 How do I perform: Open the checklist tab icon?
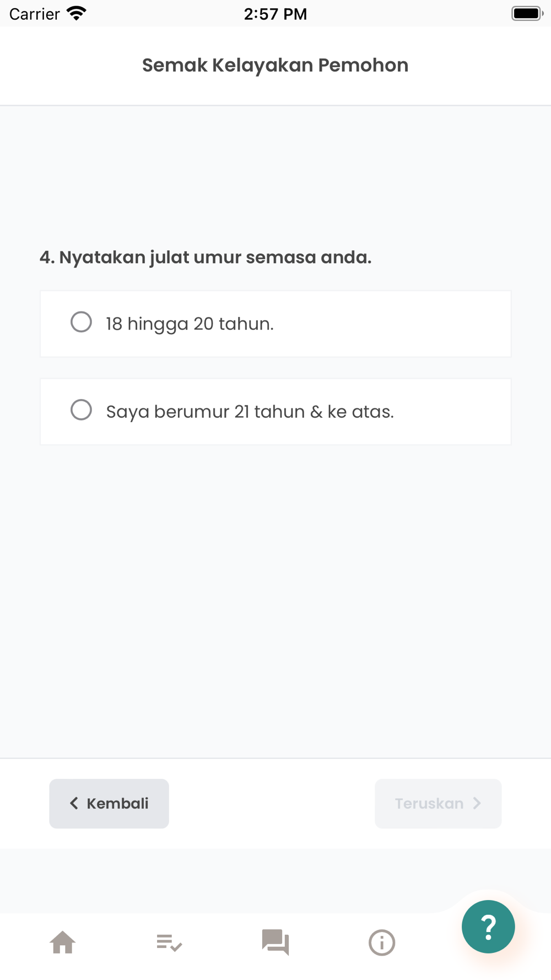click(169, 943)
